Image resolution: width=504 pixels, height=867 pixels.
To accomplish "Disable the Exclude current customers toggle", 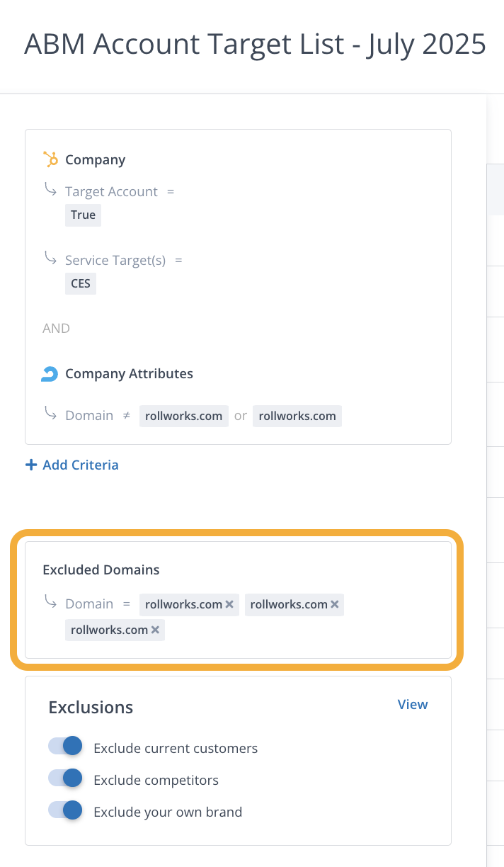I will coord(65,747).
